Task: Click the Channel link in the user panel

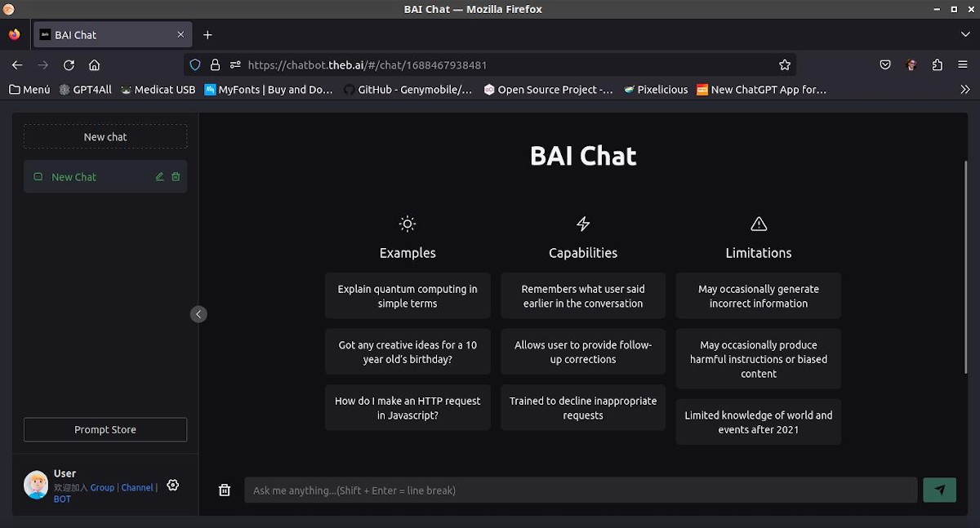Action: 136,487
